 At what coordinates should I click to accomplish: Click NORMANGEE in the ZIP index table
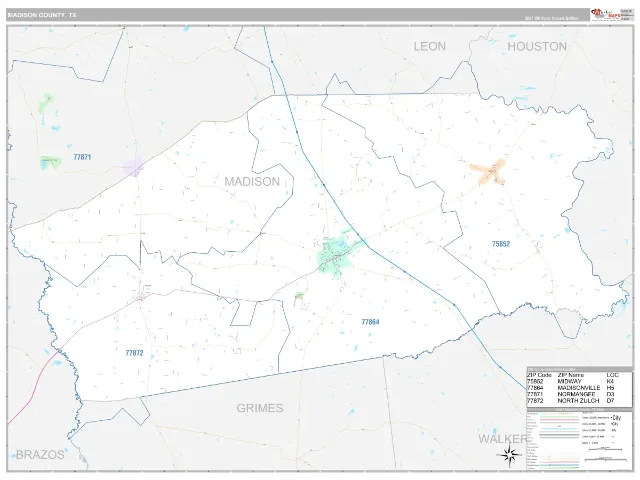point(576,394)
